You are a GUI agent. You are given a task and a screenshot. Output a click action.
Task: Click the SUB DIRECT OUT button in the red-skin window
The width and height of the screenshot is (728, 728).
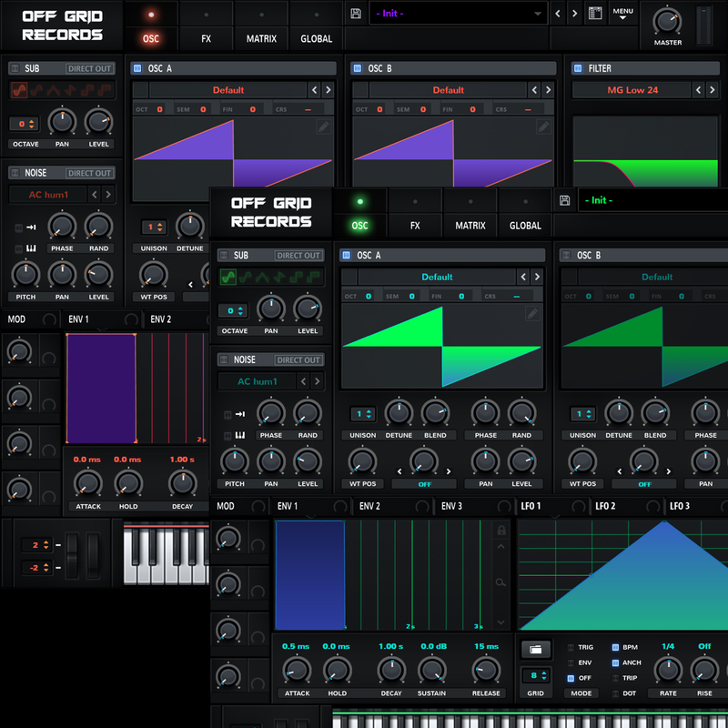pos(89,68)
